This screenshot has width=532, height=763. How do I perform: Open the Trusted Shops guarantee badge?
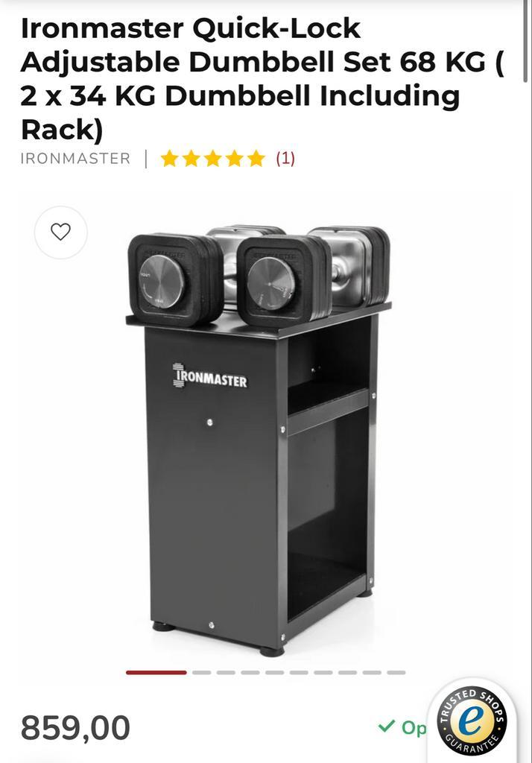tap(472, 721)
